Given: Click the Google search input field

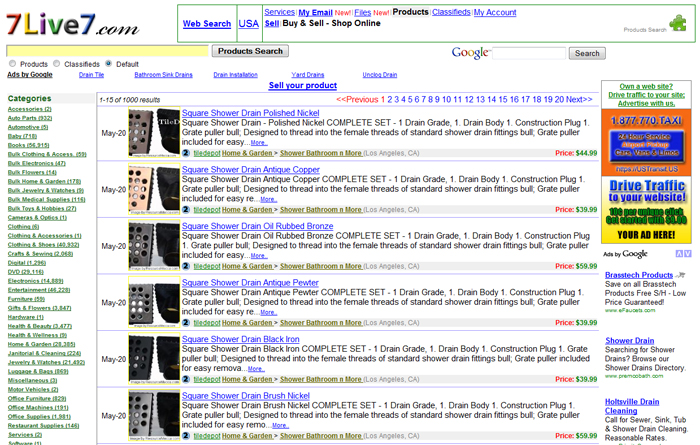Looking at the screenshot, I should (529, 53).
